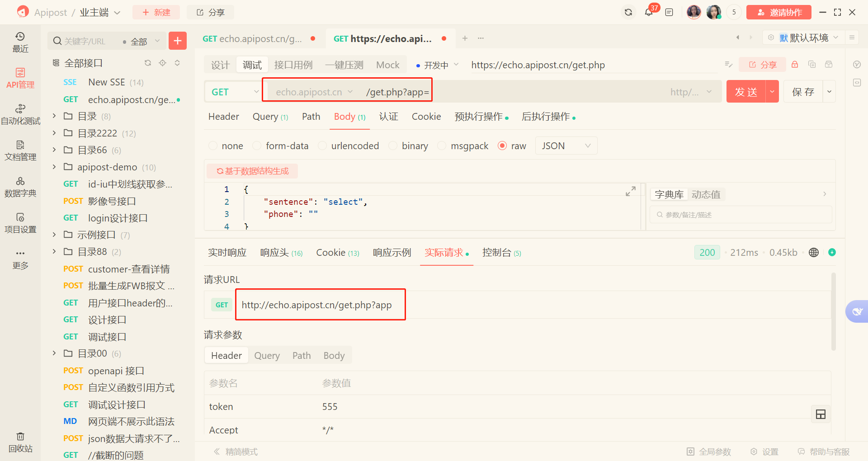The image size is (868, 461).
Task: Open the notification bell with 37 badge
Action: (649, 12)
